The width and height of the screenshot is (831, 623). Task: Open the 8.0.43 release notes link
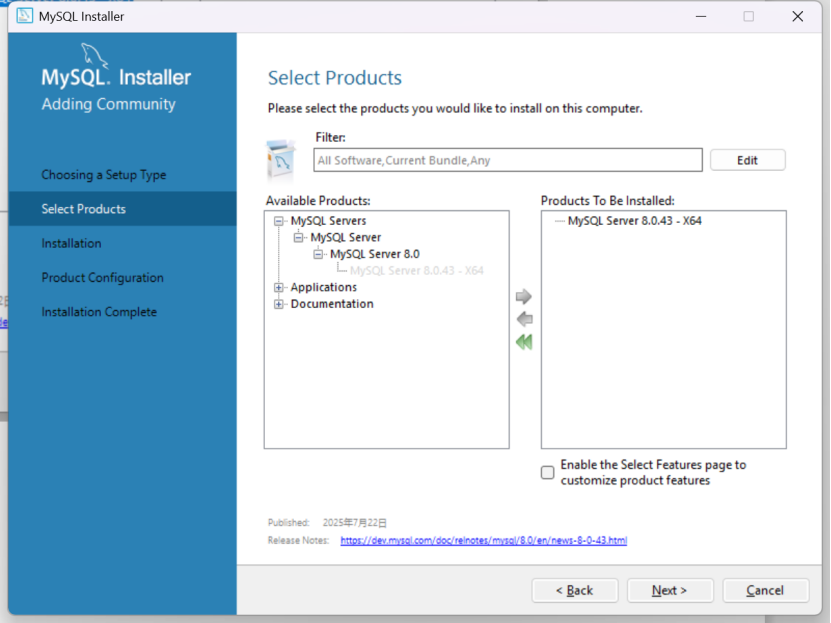point(484,540)
